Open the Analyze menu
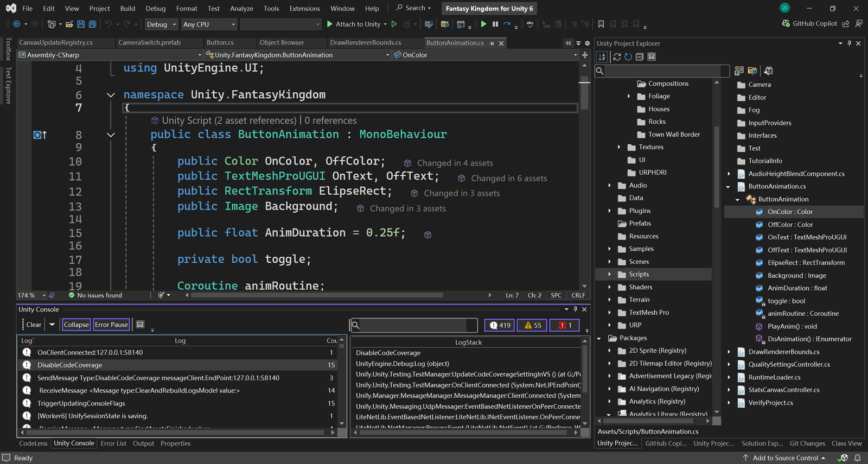 pyautogui.click(x=241, y=8)
